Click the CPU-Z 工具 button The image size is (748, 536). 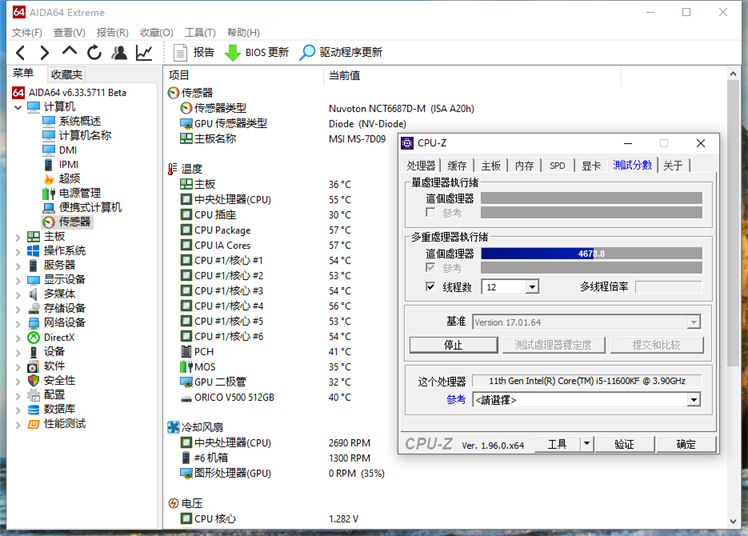point(557,444)
